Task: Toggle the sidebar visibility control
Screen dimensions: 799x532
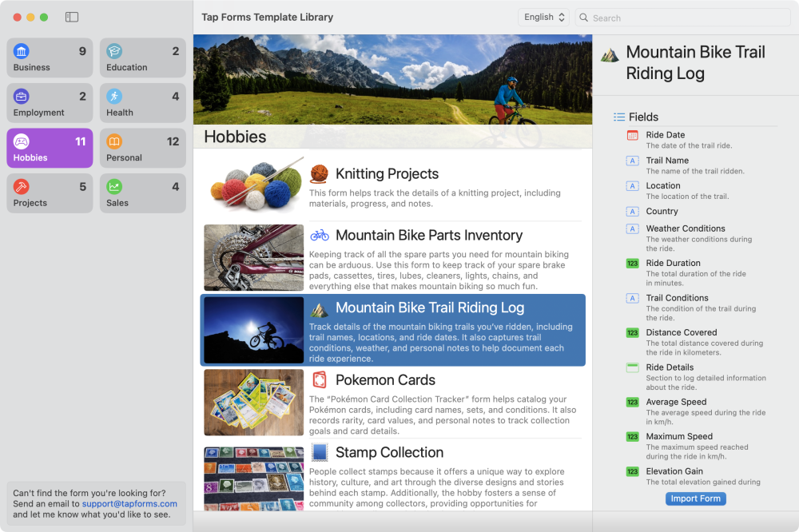Action: click(71, 17)
